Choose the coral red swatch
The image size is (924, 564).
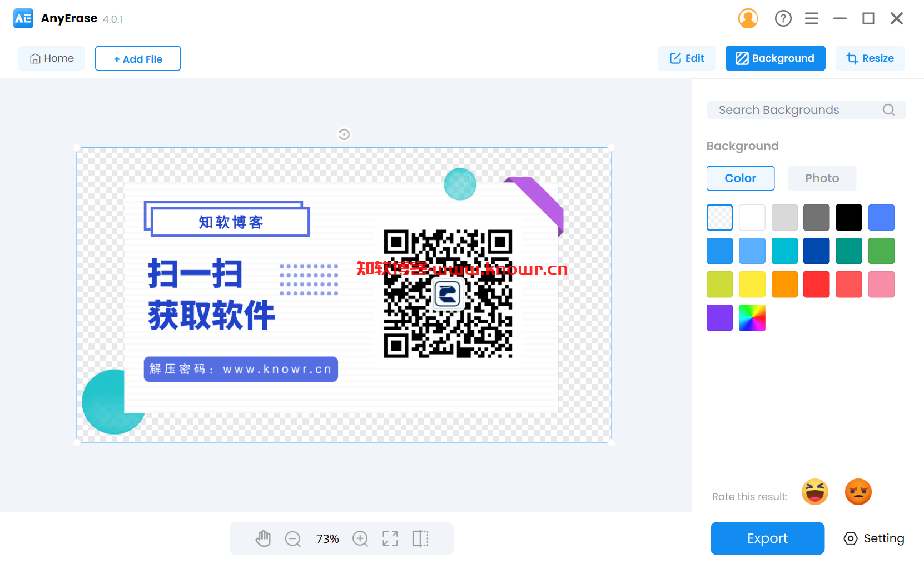pyautogui.click(x=849, y=285)
